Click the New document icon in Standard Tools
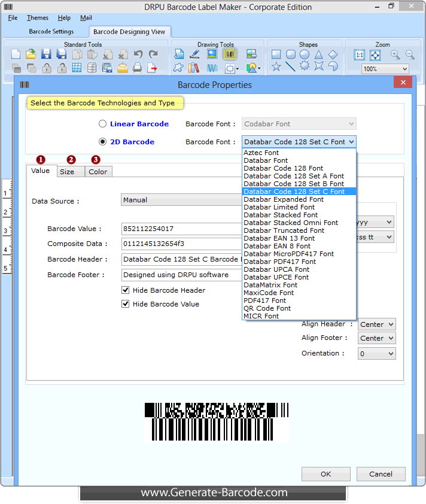The height and width of the screenshot is (504, 426). pos(16,54)
